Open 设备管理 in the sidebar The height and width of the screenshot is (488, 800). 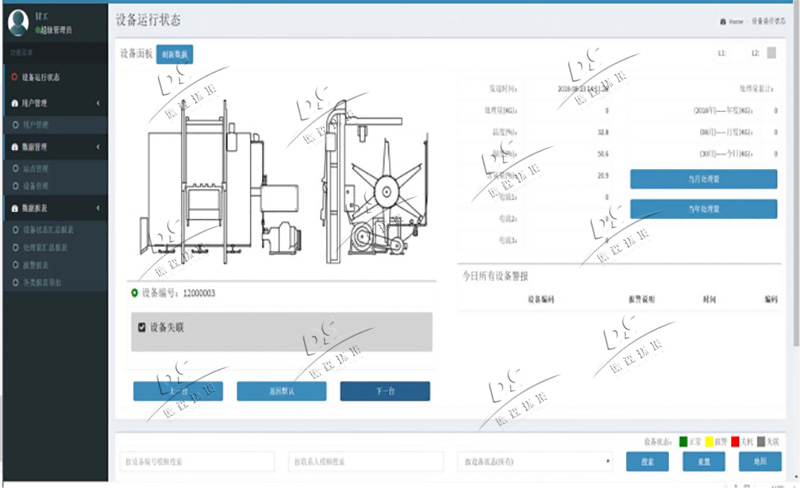(35, 185)
